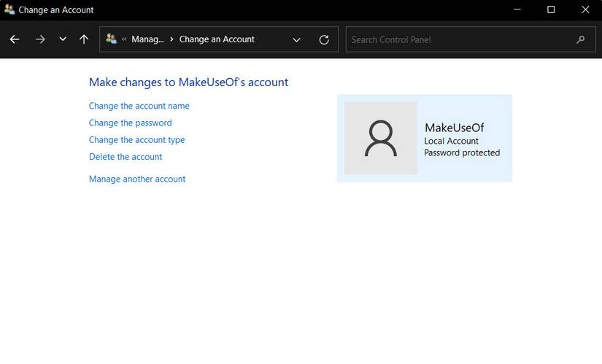Minimize the Change an Account window
The width and height of the screenshot is (602, 364).
pos(517,9)
